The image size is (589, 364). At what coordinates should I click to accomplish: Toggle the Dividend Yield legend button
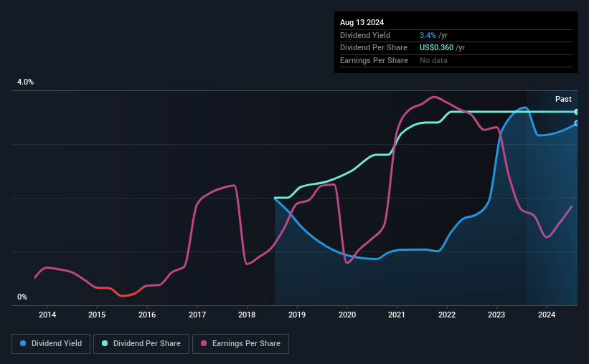(x=51, y=344)
